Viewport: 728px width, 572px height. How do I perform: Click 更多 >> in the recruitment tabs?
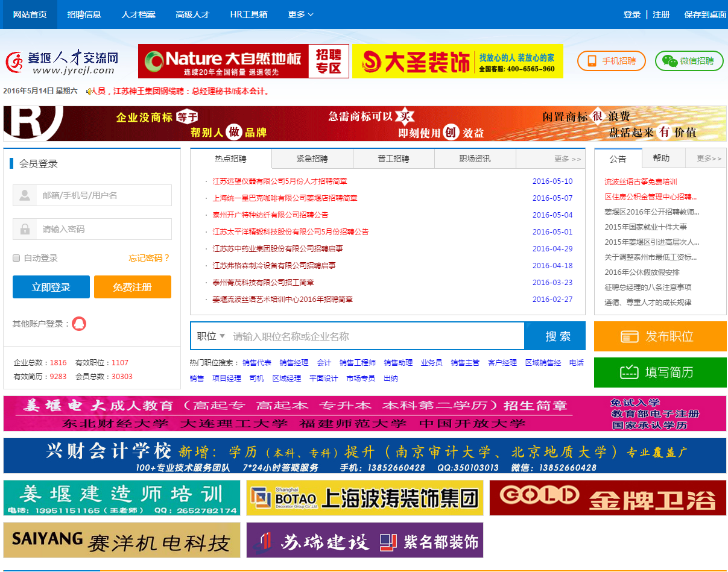click(568, 159)
